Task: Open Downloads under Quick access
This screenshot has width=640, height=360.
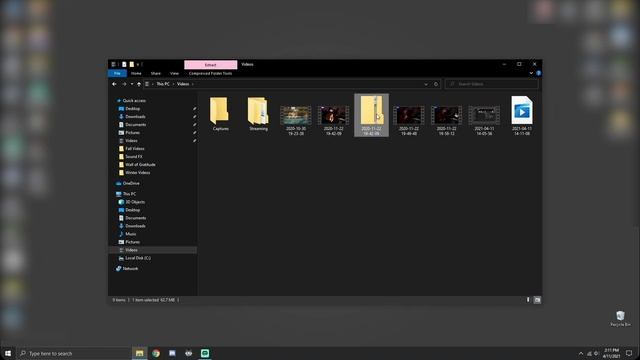Action: (135, 117)
